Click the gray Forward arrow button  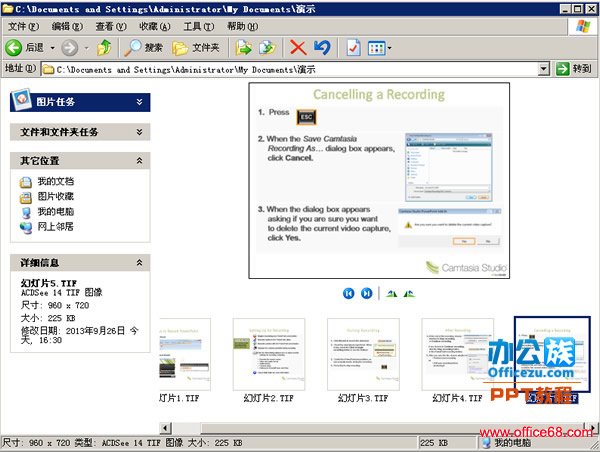coord(70,48)
